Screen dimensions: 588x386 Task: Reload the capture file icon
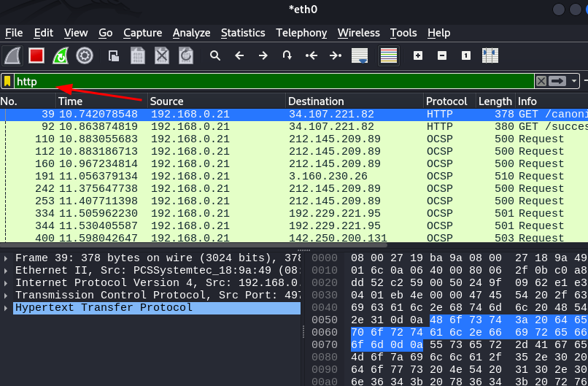tap(185, 56)
